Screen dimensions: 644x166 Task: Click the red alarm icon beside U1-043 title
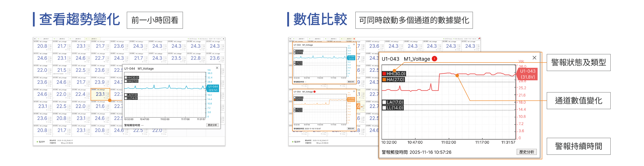pyautogui.click(x=435, y=59)
